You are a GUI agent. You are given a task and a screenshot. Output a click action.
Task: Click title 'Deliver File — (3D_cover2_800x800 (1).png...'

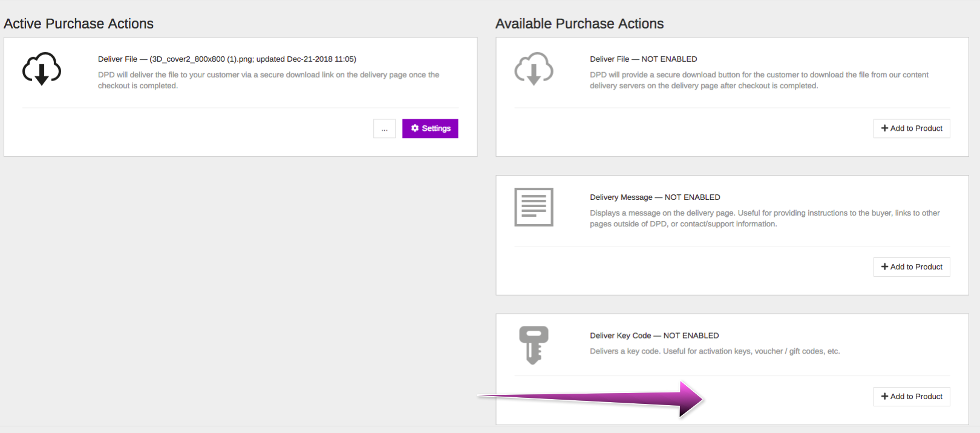[227, 59]
